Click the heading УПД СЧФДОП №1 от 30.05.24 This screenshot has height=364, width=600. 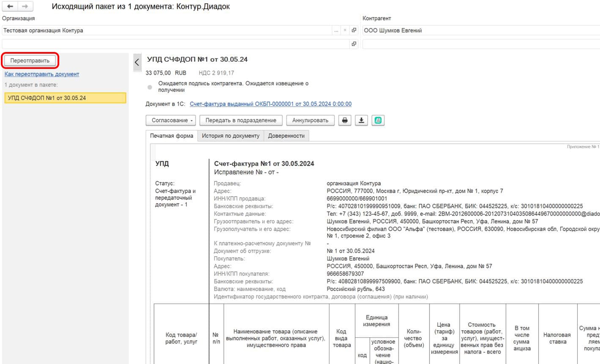click(197, 60)
